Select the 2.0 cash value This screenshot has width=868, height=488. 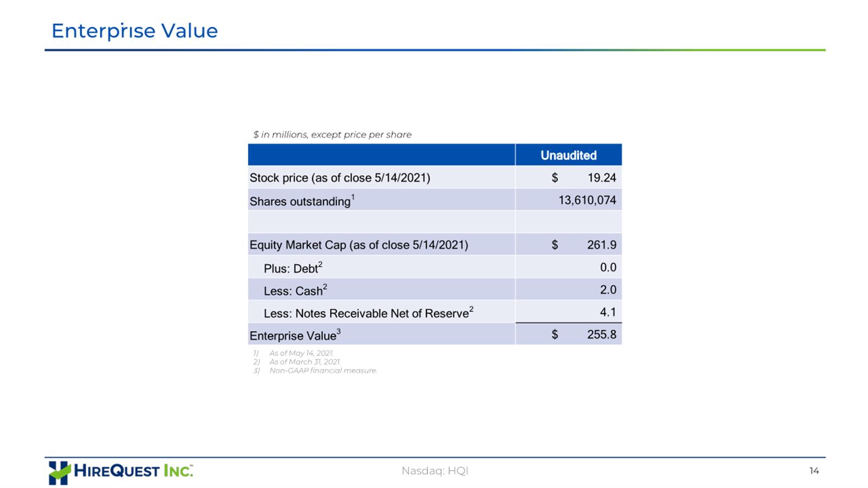(608, 290)
